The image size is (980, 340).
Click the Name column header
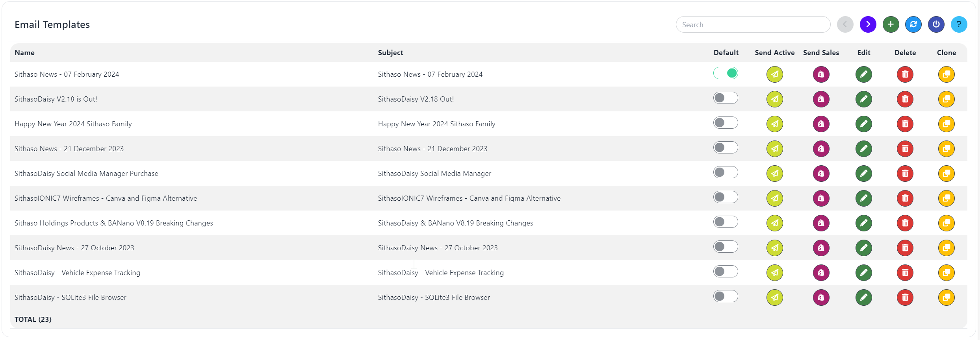(x=24, y=53)
